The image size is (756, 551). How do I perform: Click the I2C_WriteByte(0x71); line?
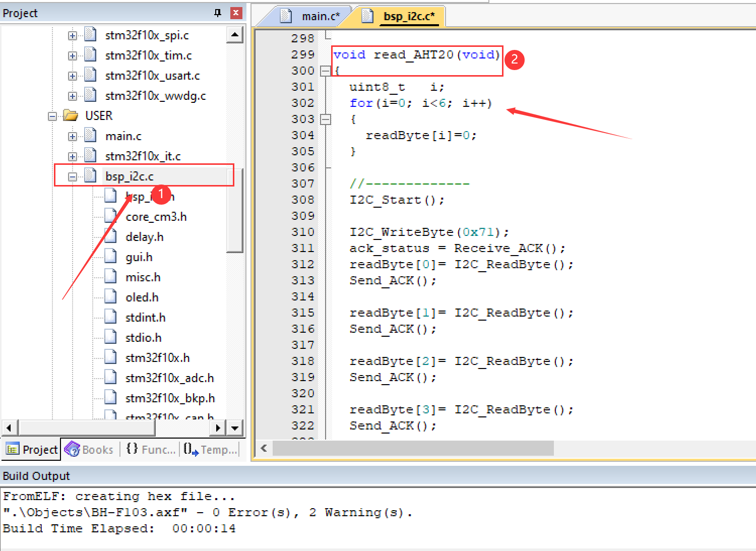(x=429, y=232)
